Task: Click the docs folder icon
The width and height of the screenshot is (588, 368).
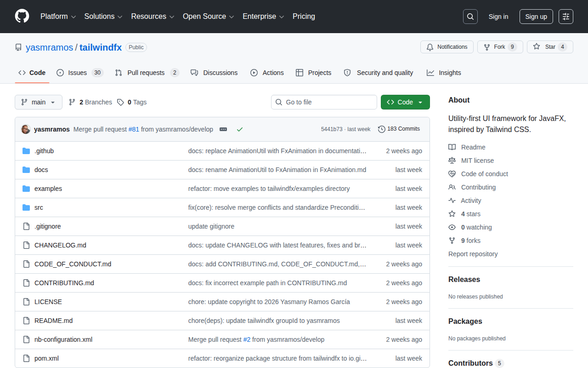Action: point(26,170)
